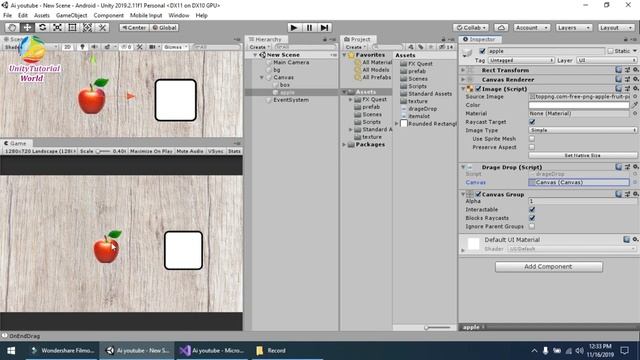The width and height of the screenshot is (640, 360).
Task: Open the GameObject menu
Action: (71, 16)
